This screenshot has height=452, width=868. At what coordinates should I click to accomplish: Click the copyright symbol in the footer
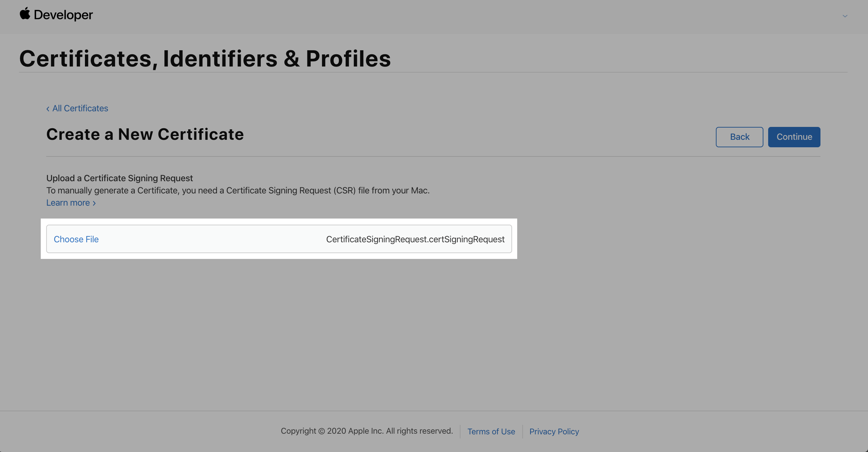coord(321,431)
